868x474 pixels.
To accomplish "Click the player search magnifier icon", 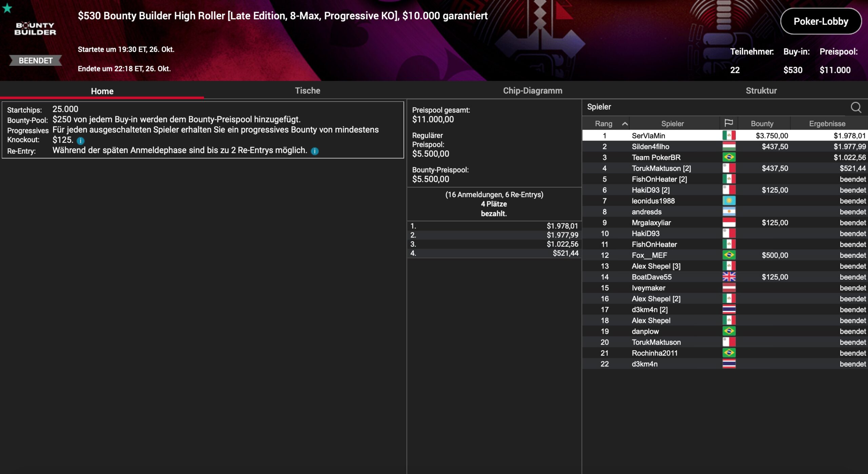I will coord(855,107).
